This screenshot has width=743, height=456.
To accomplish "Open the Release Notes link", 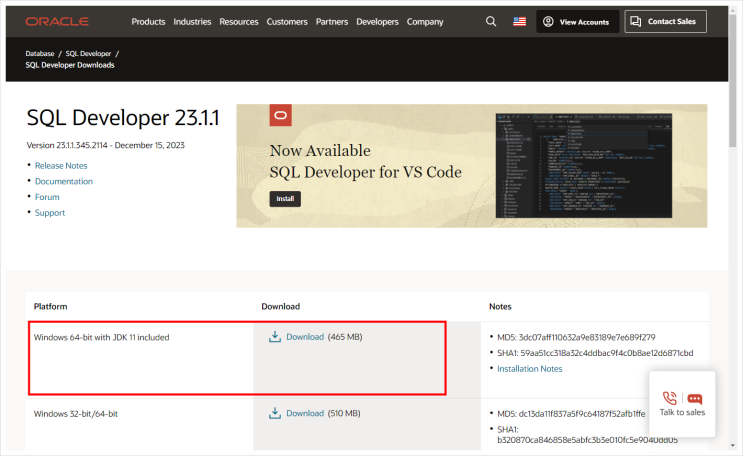I will pyautogui.click(x=61, y=165).
